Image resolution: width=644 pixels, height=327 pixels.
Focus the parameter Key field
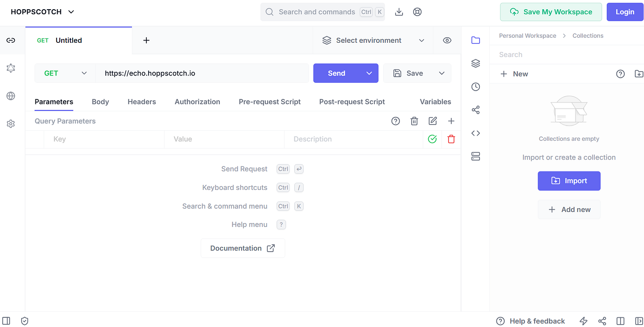104,139
